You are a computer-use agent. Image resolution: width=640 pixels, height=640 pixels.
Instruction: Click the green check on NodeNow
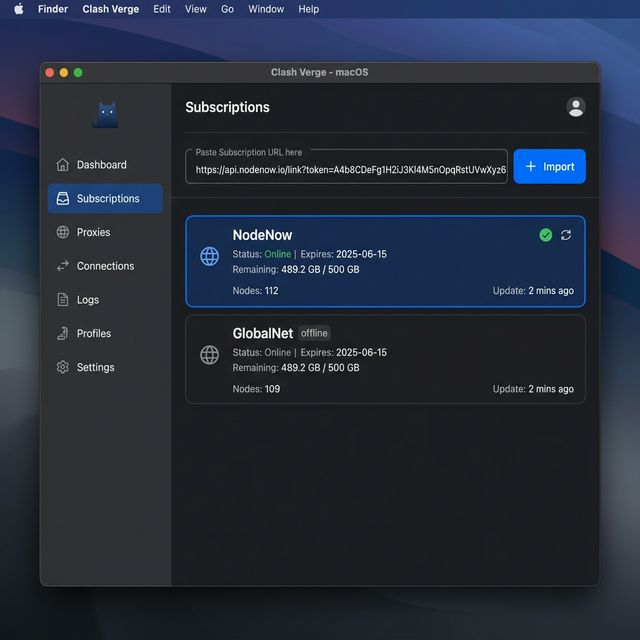pos(545,235)
